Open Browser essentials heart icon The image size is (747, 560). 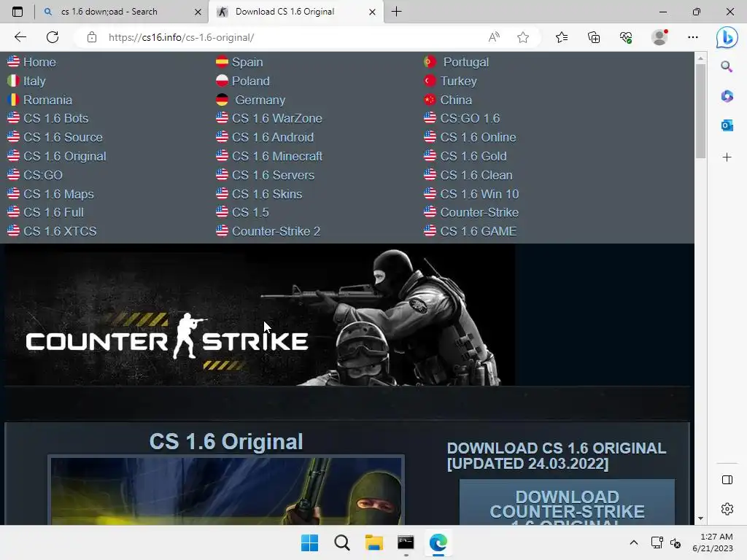(626, 37)
